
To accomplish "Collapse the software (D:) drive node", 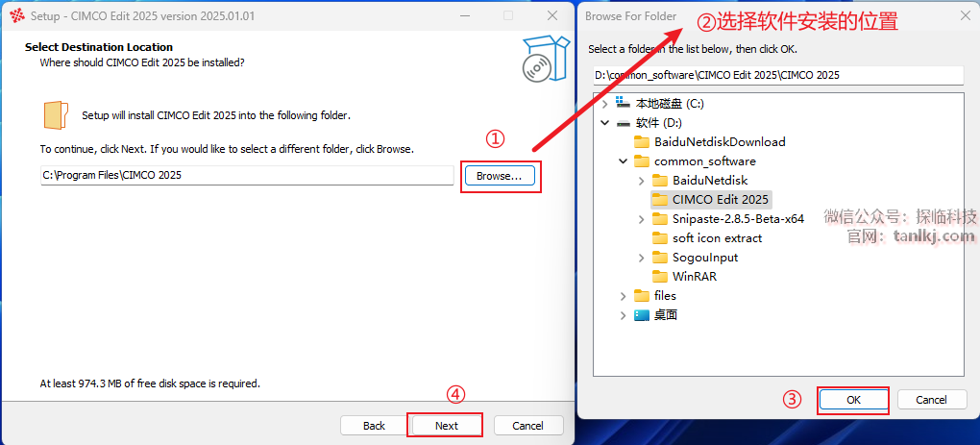I will click(604, 122).
